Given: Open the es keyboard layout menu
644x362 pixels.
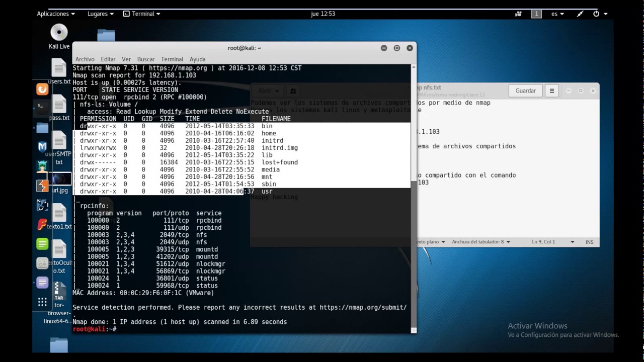Looking at the screenshot, I should (557, 14).
